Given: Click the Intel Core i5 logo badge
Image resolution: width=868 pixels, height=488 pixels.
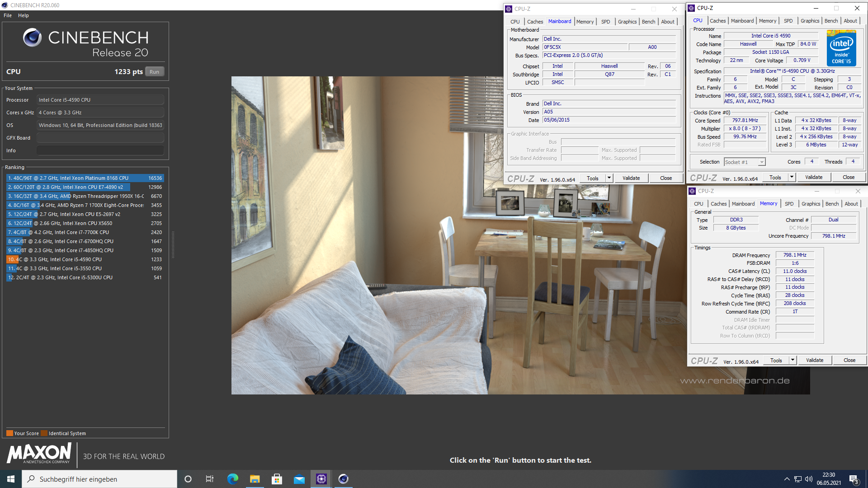Looking at the screenshot, I should [841, 48].
